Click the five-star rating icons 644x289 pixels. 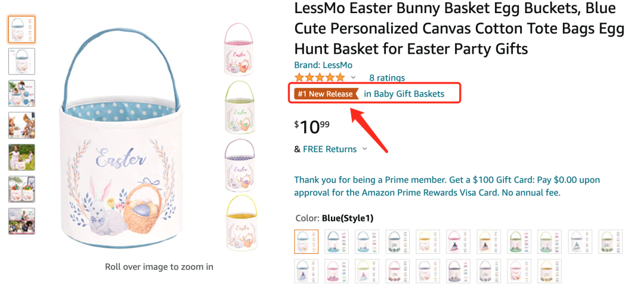coord(320,78)
